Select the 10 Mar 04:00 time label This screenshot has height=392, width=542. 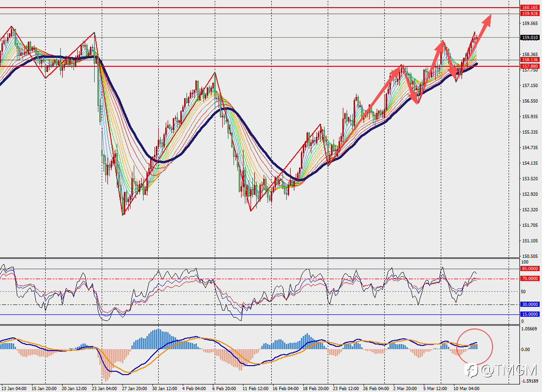(466, 389)
